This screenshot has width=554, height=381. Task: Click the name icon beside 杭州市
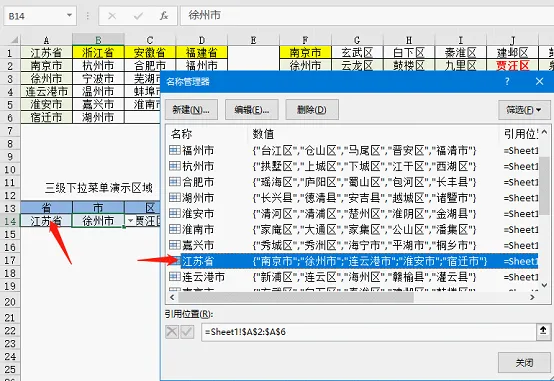[175, 166]
